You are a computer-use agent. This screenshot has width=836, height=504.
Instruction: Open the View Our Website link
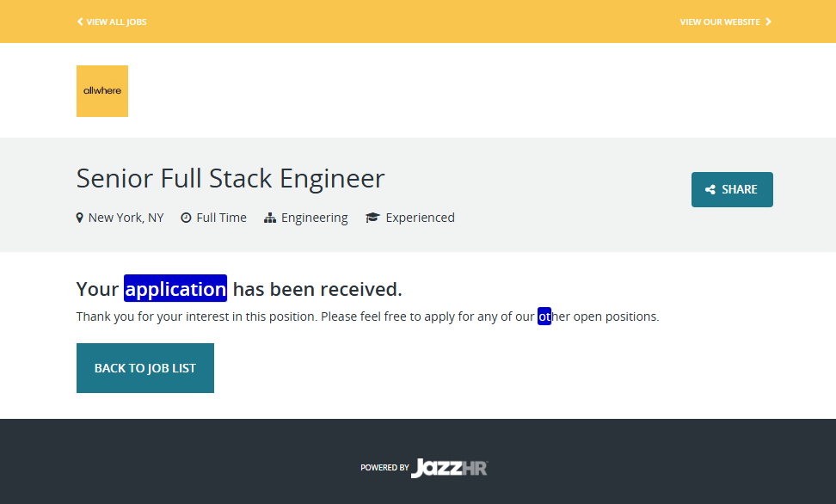(x=720, y=22)
